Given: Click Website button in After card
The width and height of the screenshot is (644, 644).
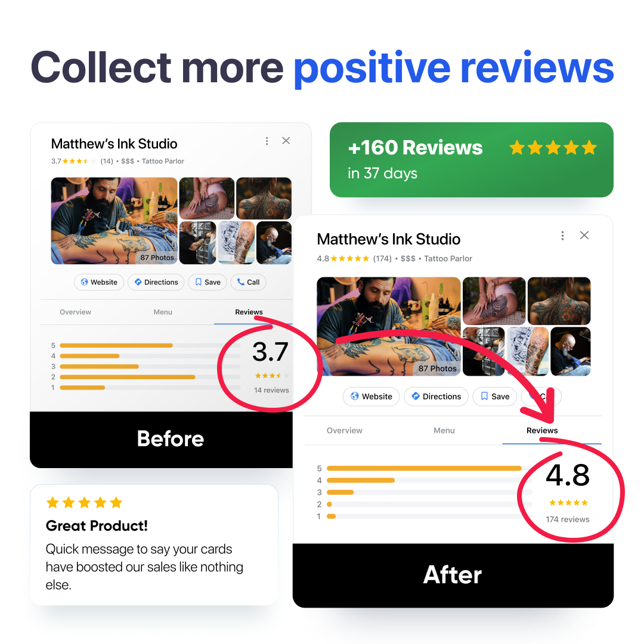Looking at the screenshot, I should [x=371, y=397].
